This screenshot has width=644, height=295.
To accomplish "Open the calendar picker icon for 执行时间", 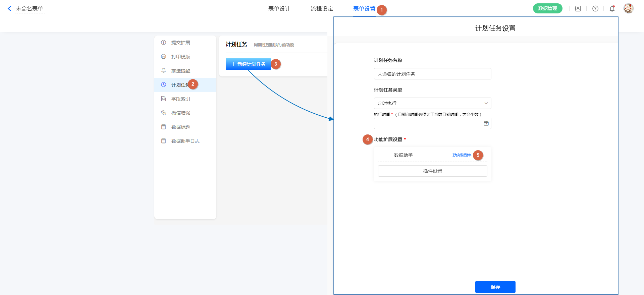I will pos(486,124).
